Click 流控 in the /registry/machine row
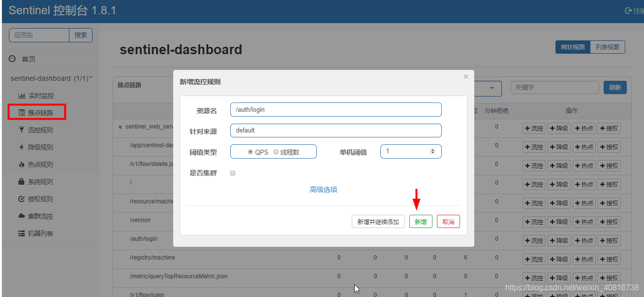Viewport: 644px width, 297px height. tap(534, 259)
